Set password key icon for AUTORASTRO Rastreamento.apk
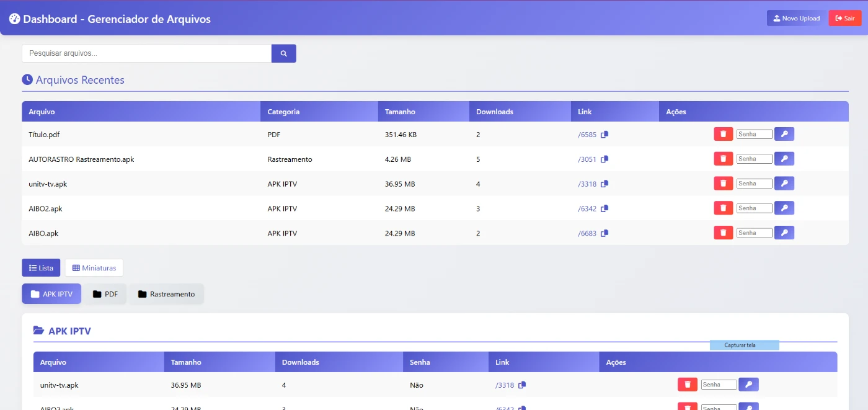 [784, 159]
